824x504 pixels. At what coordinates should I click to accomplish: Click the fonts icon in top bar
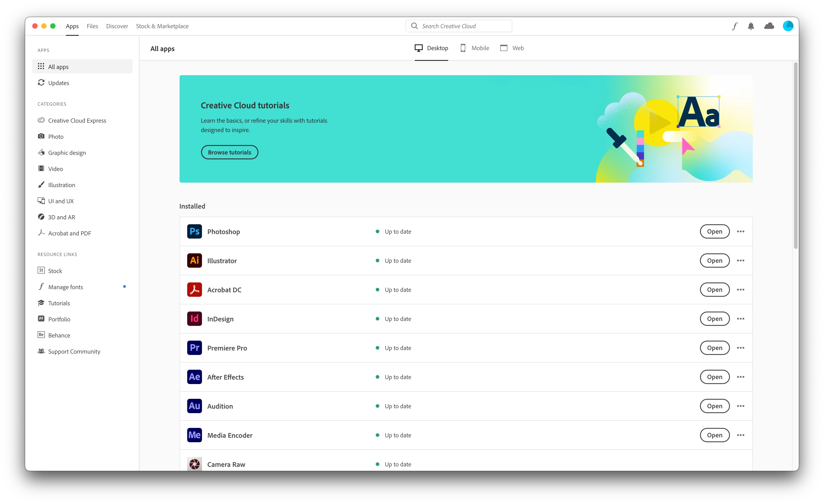pyautogui.click(x=734, y=26)
